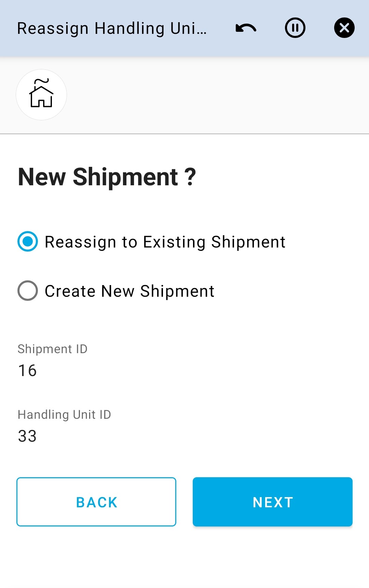Click the 'Handling Unit ID' field label
The image size is (369, 588).
[x=64, y=415]
